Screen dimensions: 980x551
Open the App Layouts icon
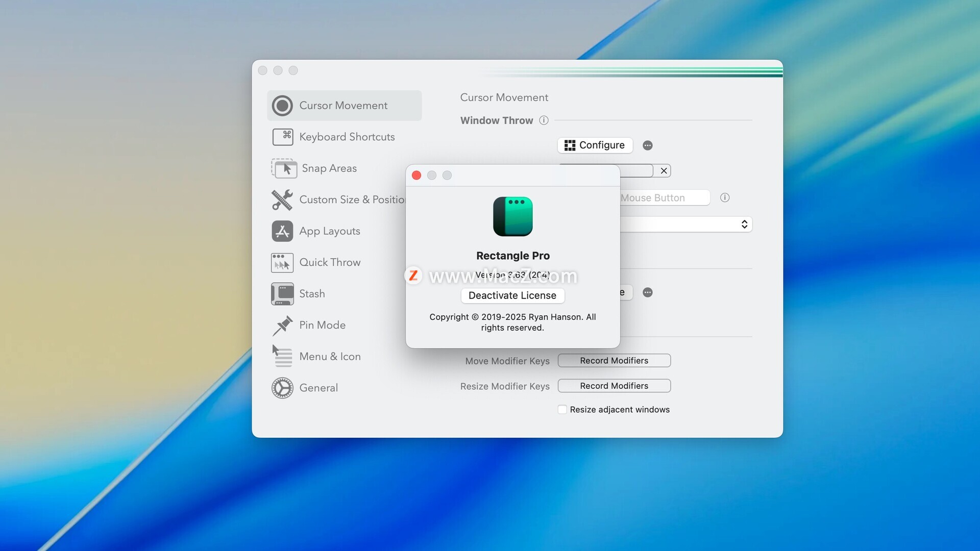282,231
